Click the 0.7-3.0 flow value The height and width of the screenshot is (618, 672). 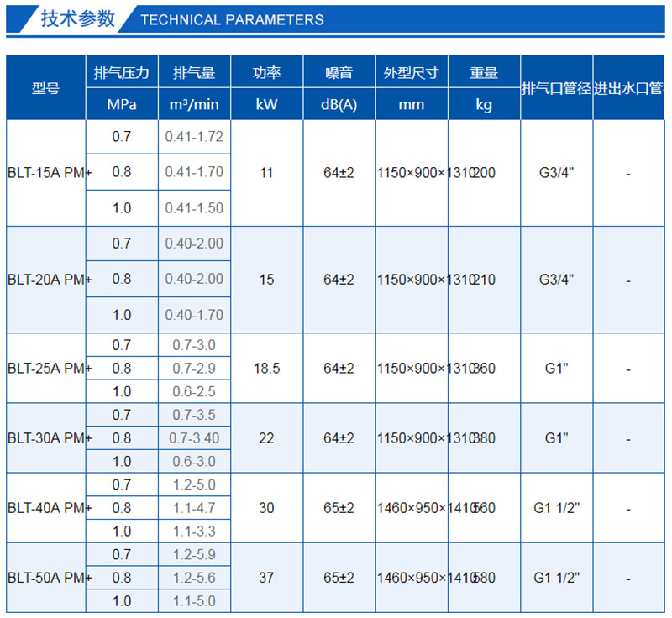click(x=194, y=345)
